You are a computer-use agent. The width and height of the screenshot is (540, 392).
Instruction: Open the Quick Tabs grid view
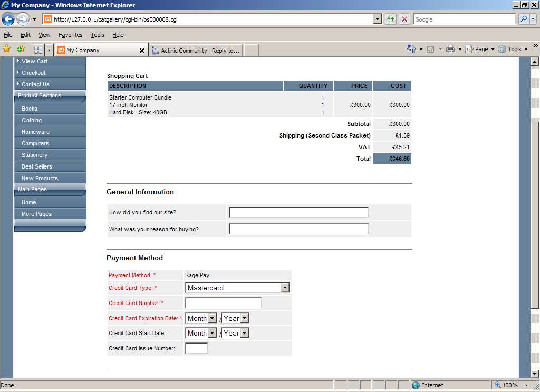click(x=38, y=50)
